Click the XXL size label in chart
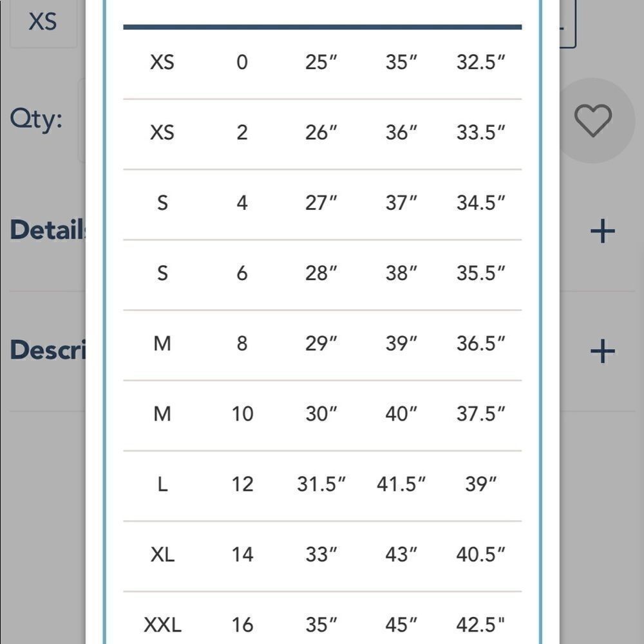The image size is (644, 644). click(x=162, y=624)
